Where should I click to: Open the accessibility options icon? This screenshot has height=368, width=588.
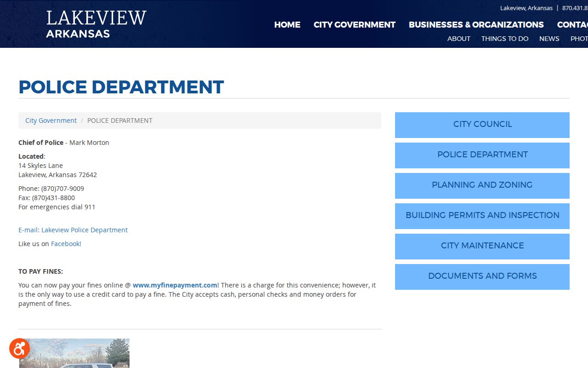pos(19,349)
